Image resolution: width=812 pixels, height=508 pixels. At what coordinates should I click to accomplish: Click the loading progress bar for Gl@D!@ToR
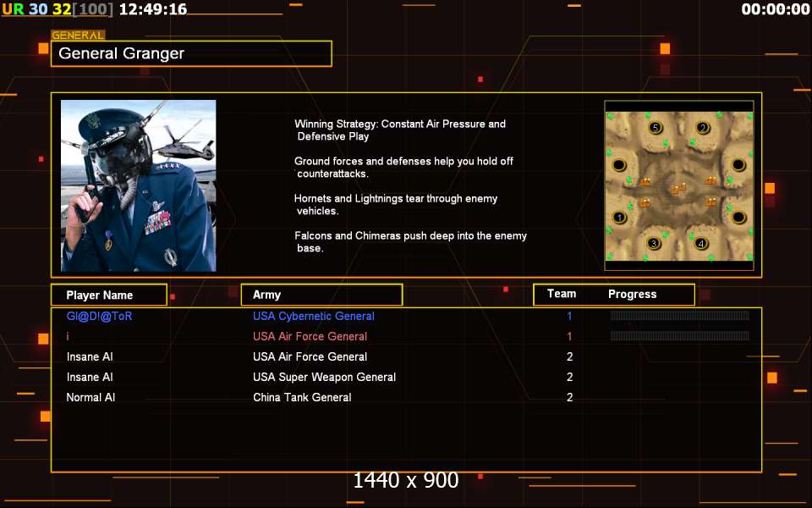tap(679, 315)
